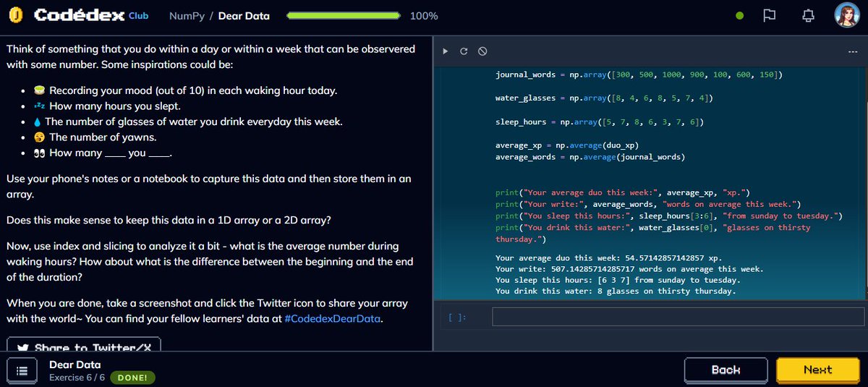Click the print "Your write:" code line
Image resolution: width=868 pixels, height=387 pixels.
tap(648, 204)
